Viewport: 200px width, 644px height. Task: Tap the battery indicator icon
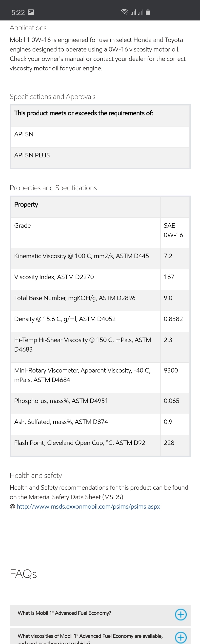pos(148,12)
